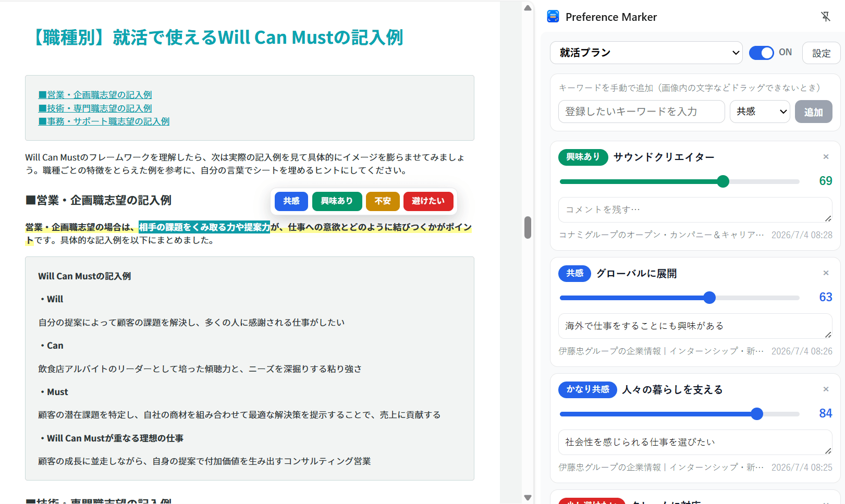The height and width of the screenshot is (504, 845).
Task: Remove the サウンドクリエイター keyword card
Action: pyautogui.click(x=826, y=157)
